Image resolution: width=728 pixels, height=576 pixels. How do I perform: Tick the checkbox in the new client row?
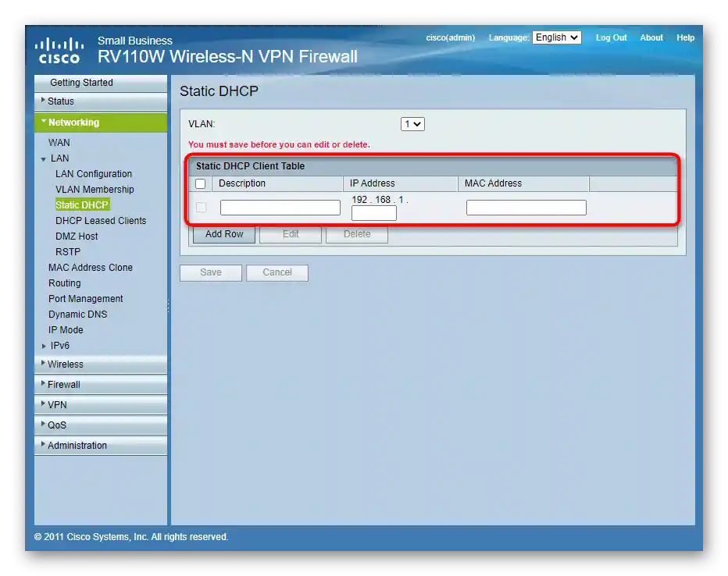201,207
